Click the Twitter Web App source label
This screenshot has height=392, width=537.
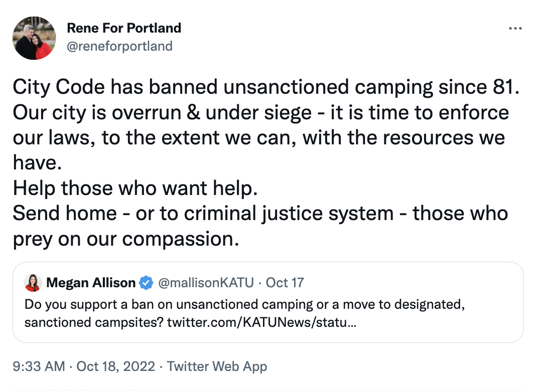click(217, 366)
